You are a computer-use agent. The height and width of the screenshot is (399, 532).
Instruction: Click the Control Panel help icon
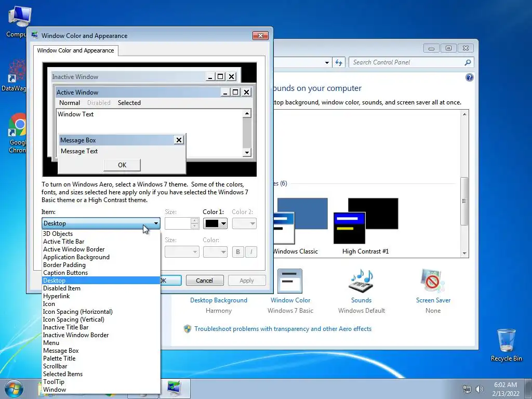[469, 78]
